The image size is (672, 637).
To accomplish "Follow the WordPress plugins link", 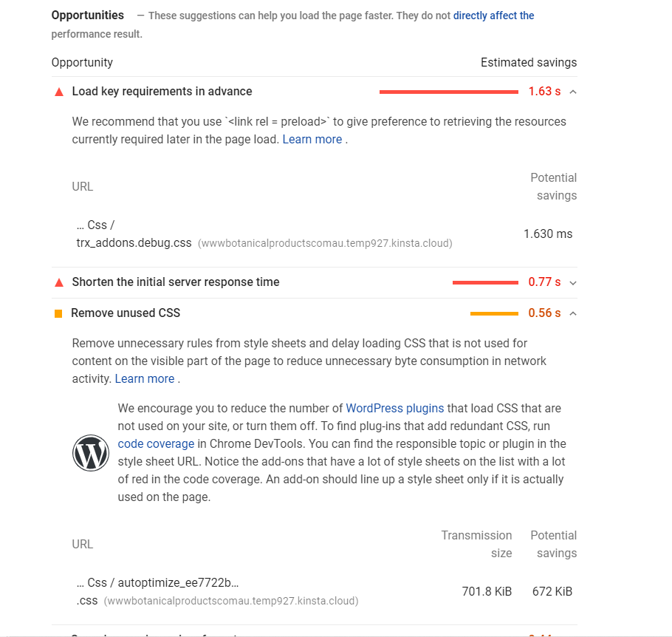I will coord(395,408).
